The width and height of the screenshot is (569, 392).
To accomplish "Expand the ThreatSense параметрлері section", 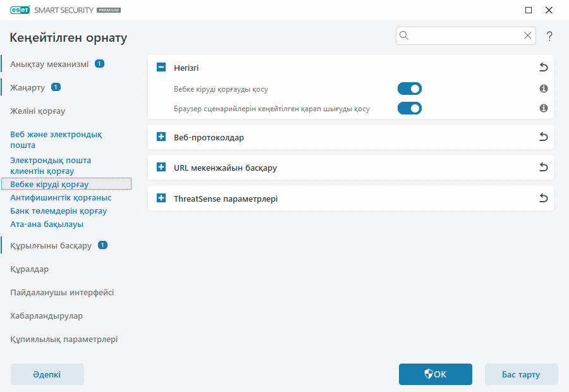I will coord(160,198).
